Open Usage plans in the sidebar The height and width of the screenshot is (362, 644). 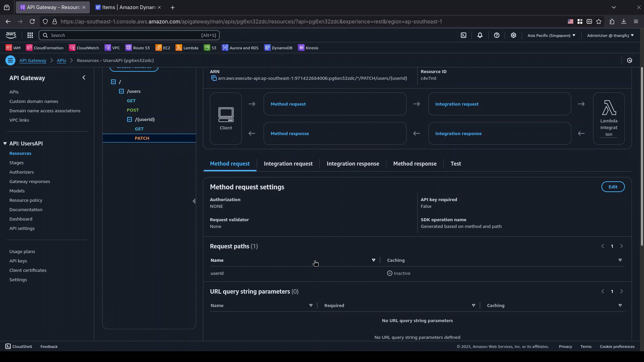tap(22, 251)
